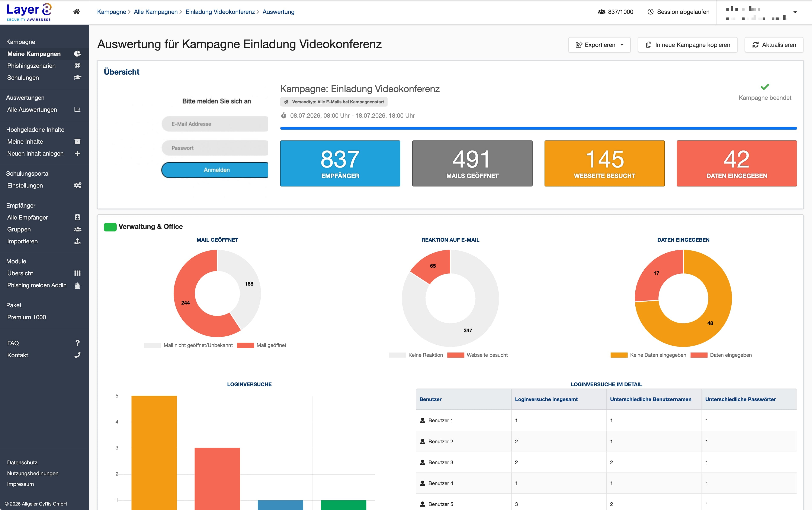Click the 491 Mails geöffnet tile

472,163
